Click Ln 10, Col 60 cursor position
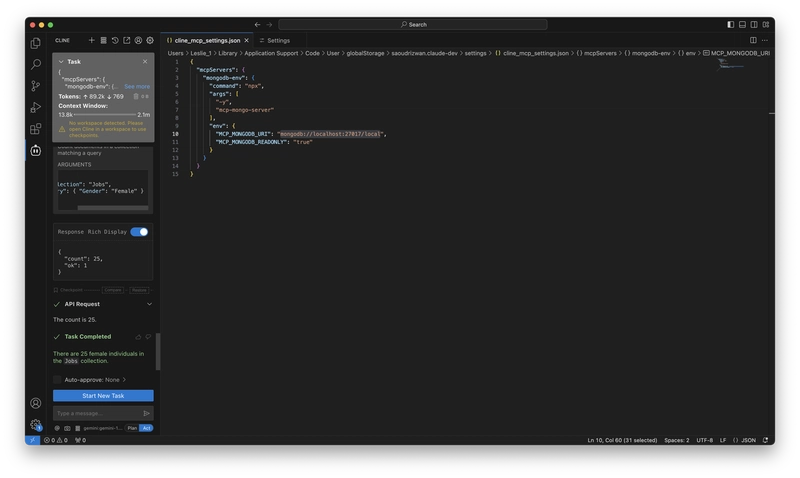This screenshot has width=800, height=478. point(622,440)
